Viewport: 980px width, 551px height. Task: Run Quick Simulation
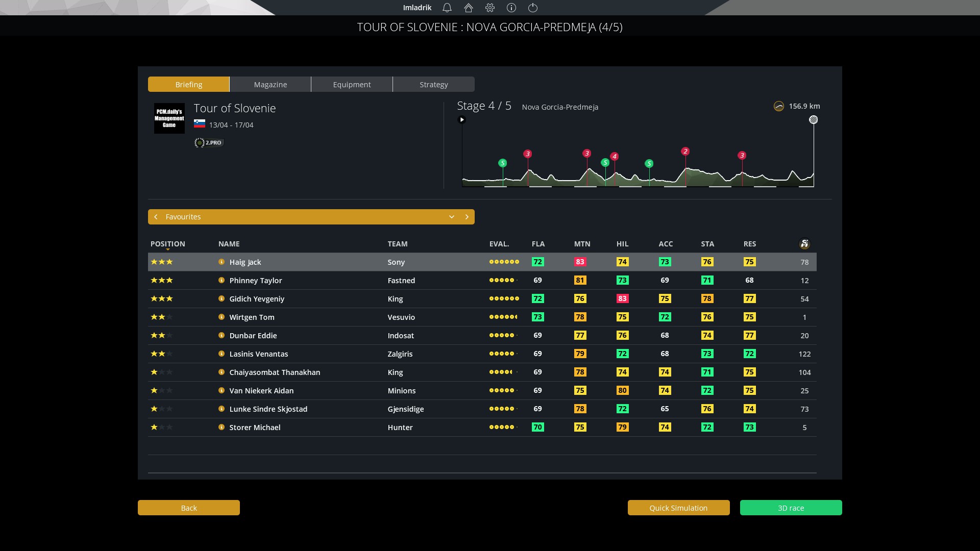[x=678, y=508]
